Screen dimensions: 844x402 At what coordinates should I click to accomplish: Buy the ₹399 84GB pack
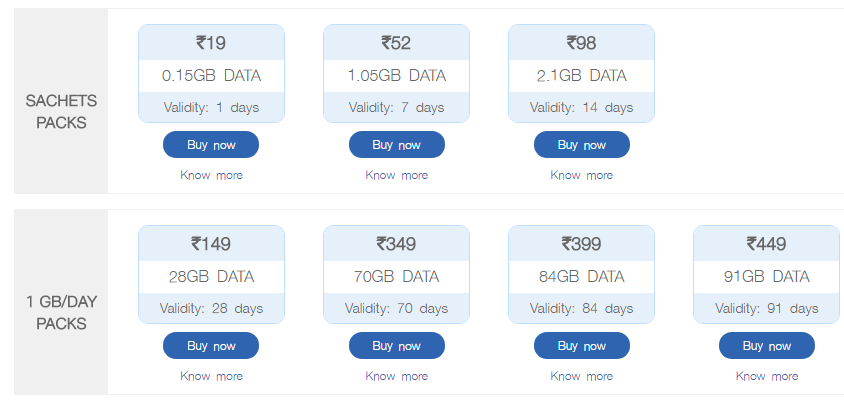[582, 345]
